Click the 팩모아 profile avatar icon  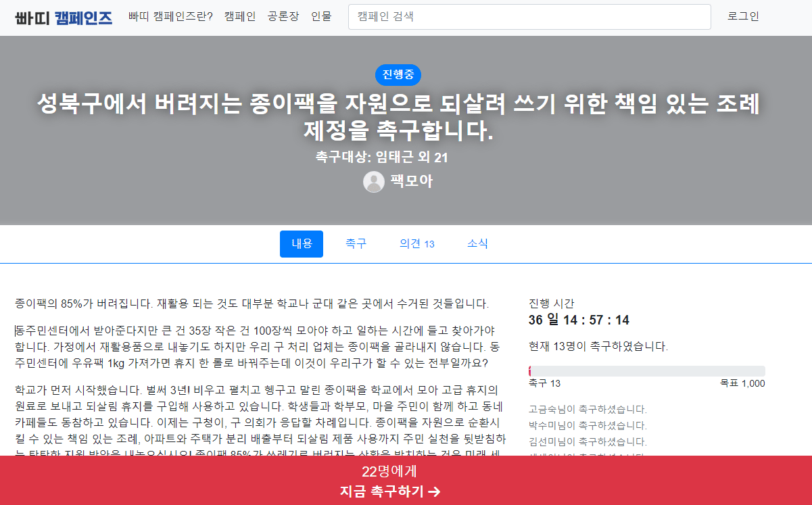(374, 182)
